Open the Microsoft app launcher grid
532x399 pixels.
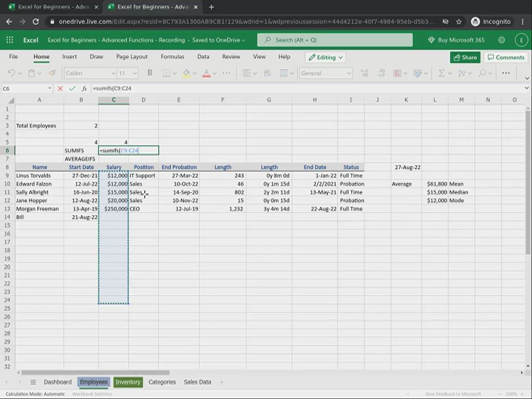coord(10,40)
